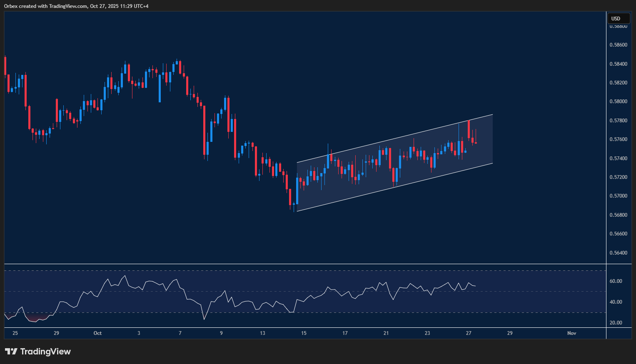Open the USD currency selector
Image resolution: width=636 pixels, height=364 pixels.
(618, 18)
